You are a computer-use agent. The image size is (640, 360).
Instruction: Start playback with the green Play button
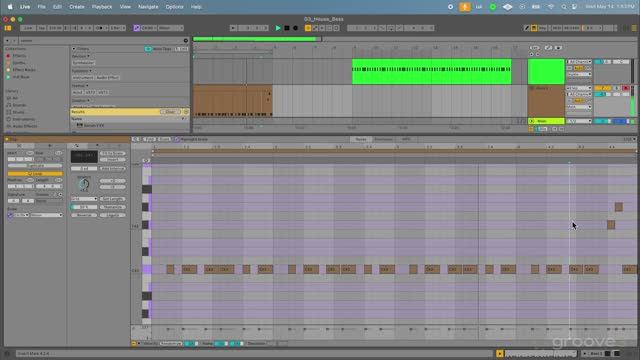pos(278,28)
